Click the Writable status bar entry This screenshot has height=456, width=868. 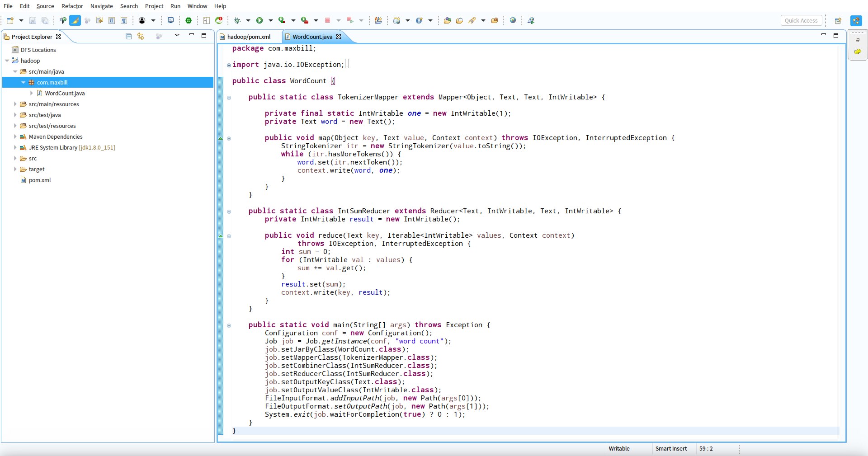pyautogui.click(x=619, y=449)
